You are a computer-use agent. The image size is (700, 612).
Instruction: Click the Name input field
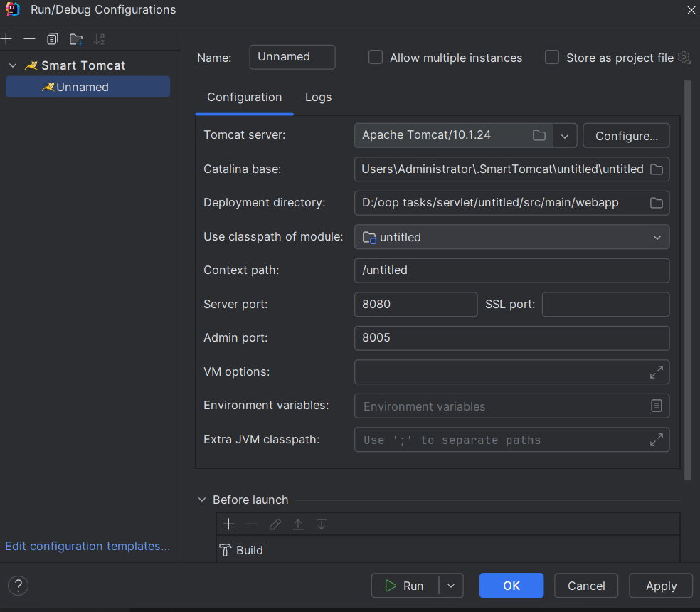[292, 57]
